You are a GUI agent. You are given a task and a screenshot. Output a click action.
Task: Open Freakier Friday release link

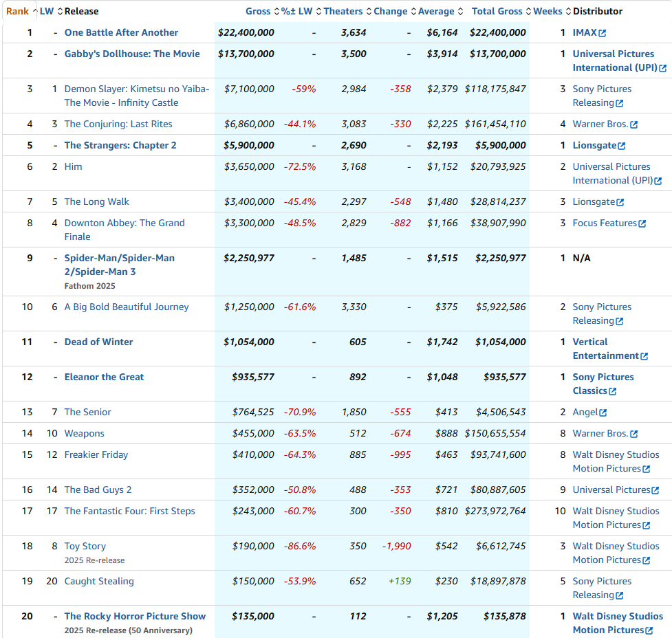96,455
